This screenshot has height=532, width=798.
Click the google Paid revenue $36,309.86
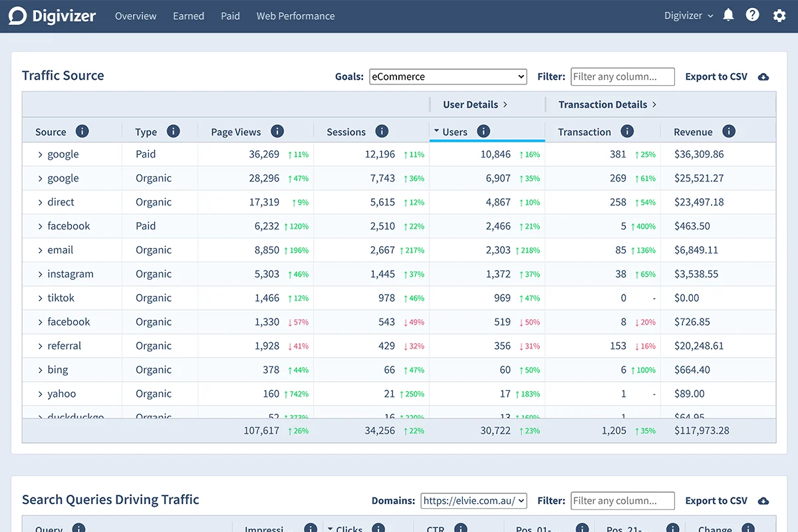pyautogui.click(x=699, y=154)
